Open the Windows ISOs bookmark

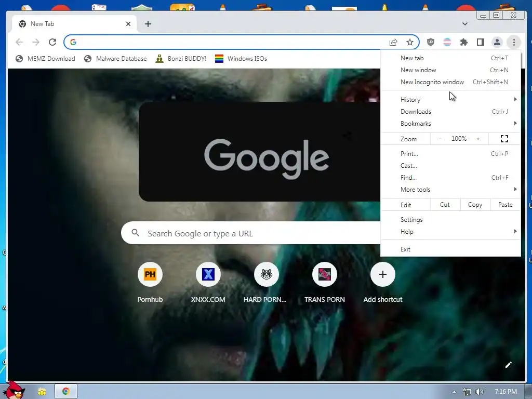[241, 59]
